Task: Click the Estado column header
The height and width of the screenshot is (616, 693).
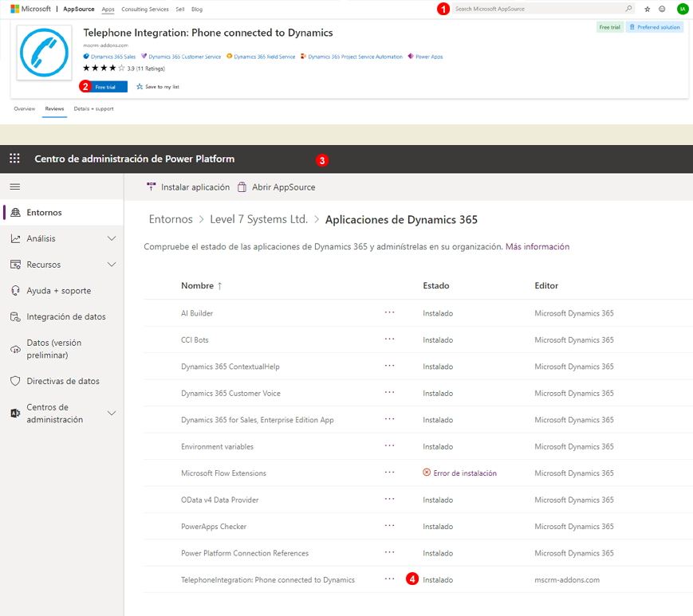Action: (x=435, y=286)
